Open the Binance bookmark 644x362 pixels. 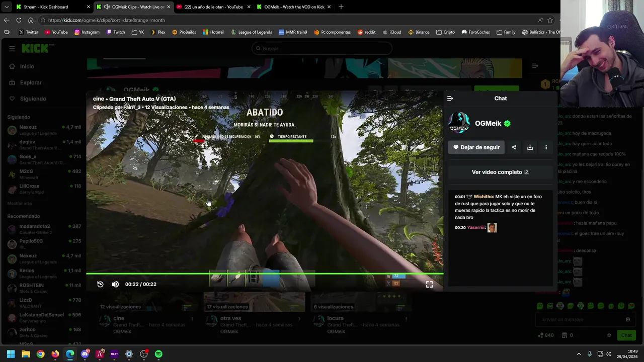(419, 32)
